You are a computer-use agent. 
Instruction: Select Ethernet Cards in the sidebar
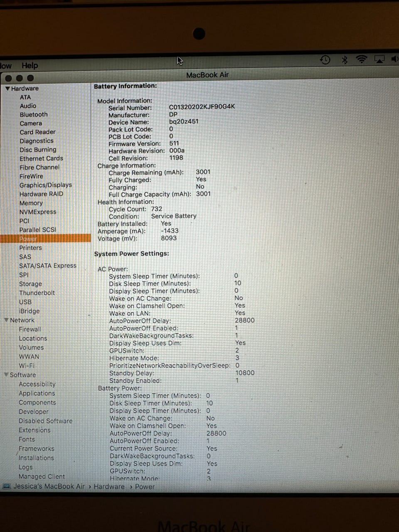pos(41,158)
